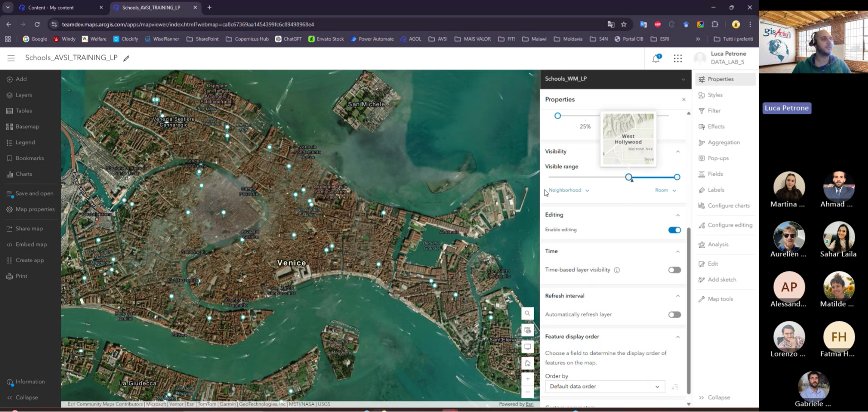The image size is (868, 412).
Task: Click Share map
Action: pos(25,229)
